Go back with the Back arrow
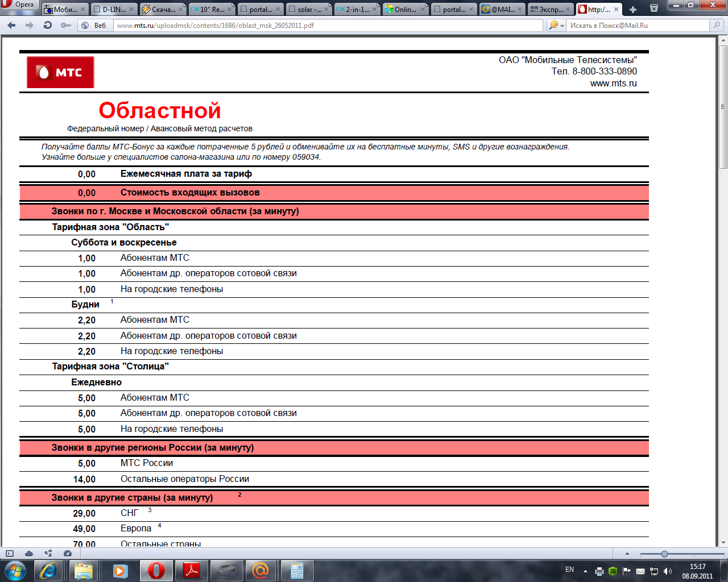Viewport: 728px width, 582px height. [x=11, y=26]
